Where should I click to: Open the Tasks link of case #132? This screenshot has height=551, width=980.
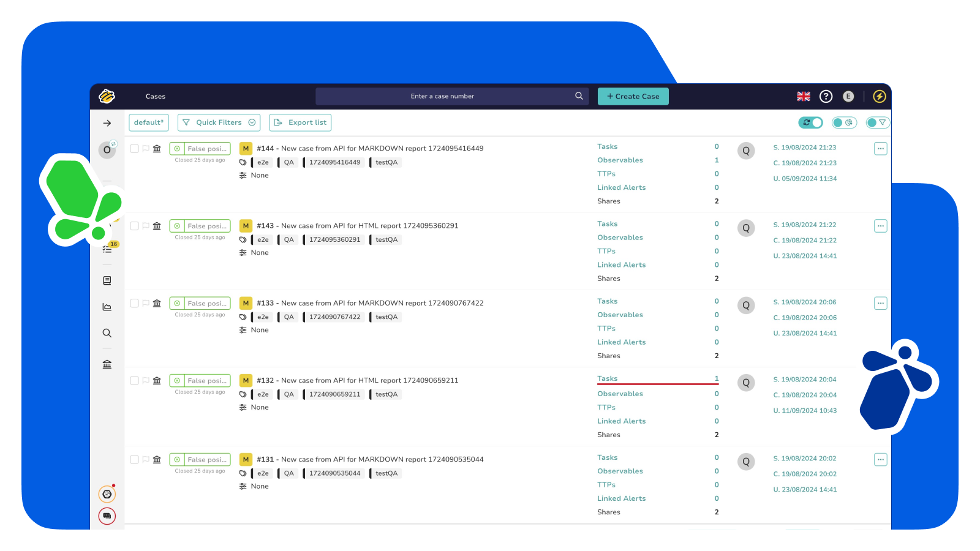607,378
